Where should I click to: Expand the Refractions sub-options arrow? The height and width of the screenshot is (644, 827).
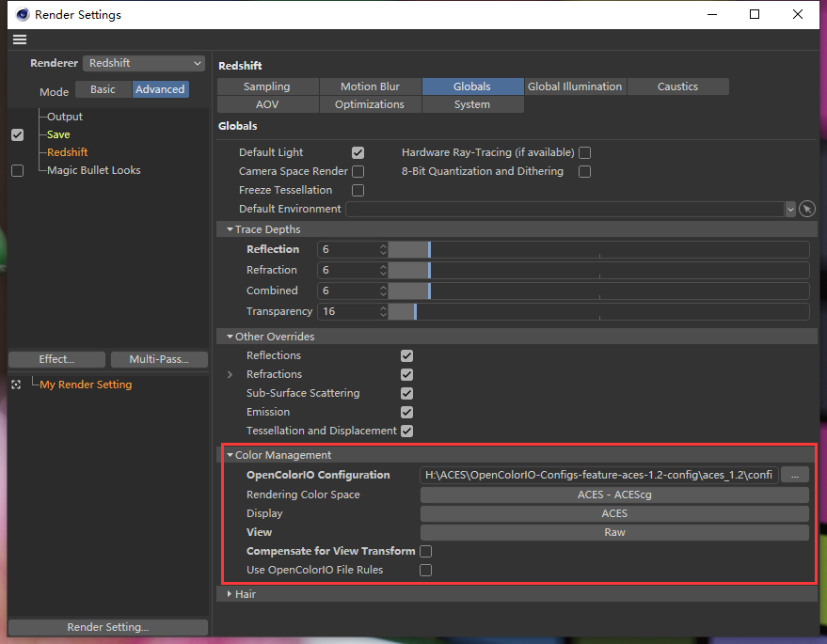click(x=230, y=375)
